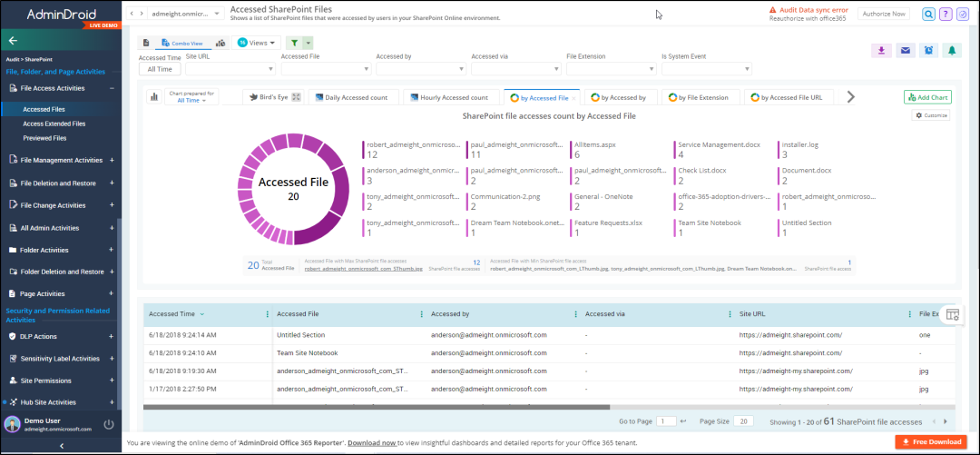Switch to the report-only document view icon
This screenshot has height=455, width=980.
[146, 44]
